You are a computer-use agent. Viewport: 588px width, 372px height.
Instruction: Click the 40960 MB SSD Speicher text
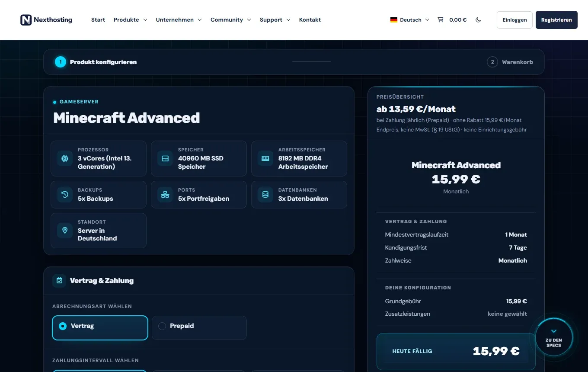point(201,163)
